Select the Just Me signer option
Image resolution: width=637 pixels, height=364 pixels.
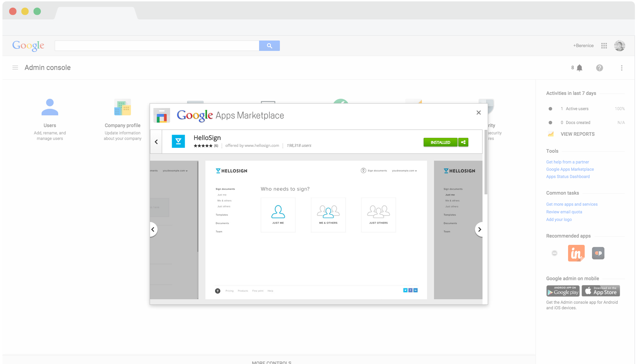pos(278,215)
